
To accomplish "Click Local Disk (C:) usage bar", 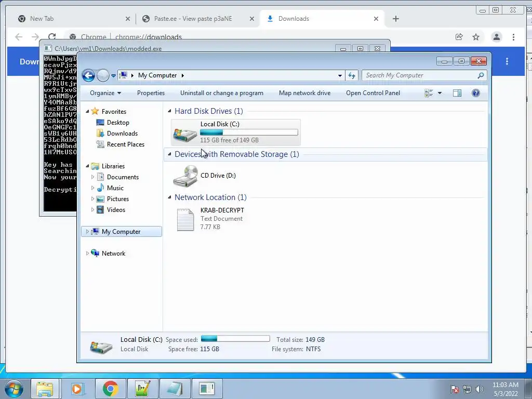I will 249,132.
